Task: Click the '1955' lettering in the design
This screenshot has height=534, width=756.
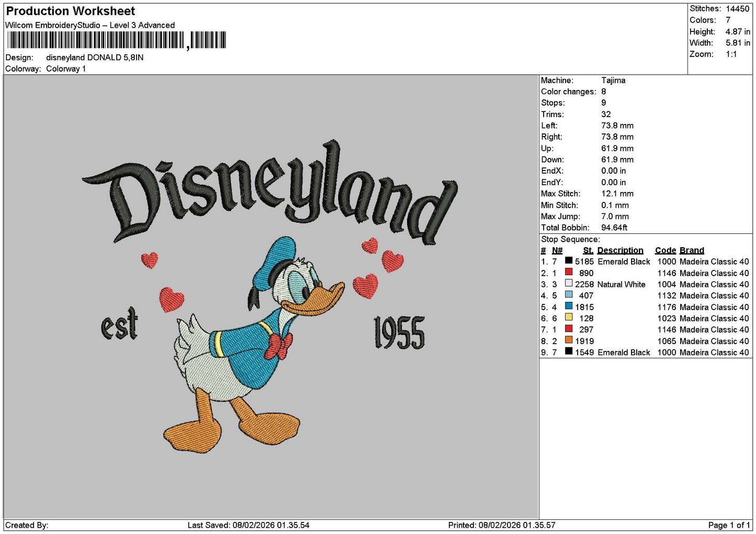Action: click(400, 333)
